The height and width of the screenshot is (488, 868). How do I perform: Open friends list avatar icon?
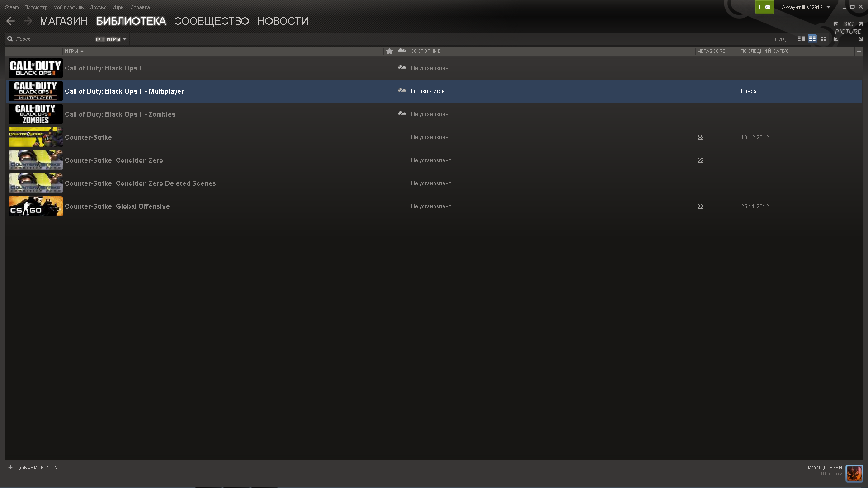(854, 474)
